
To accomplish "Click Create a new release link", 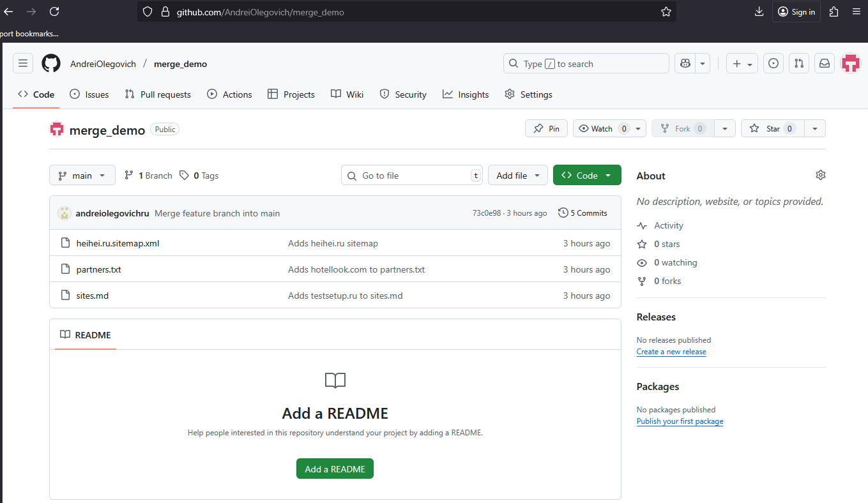I will tap(671, 352).
